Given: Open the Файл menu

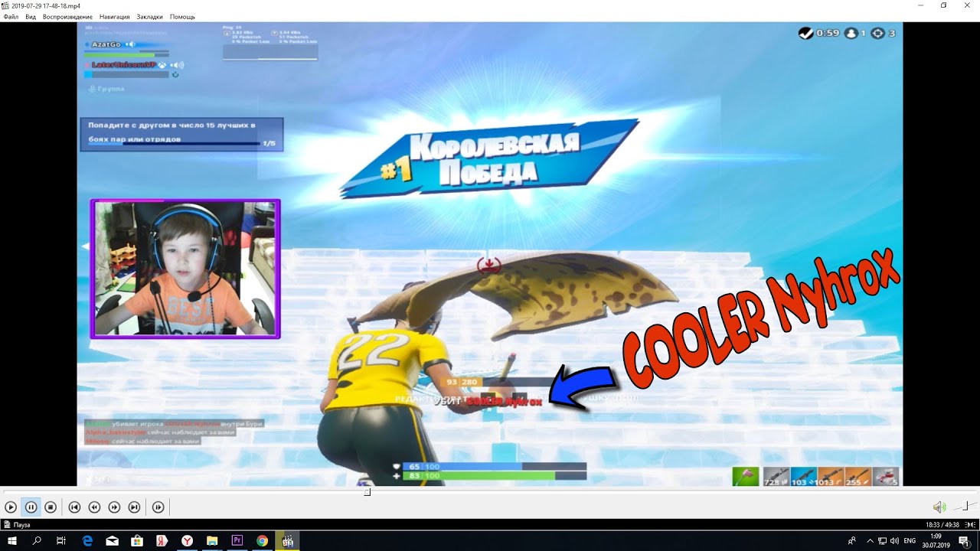Looking at the screenshot, I should (x=11, y=17).
